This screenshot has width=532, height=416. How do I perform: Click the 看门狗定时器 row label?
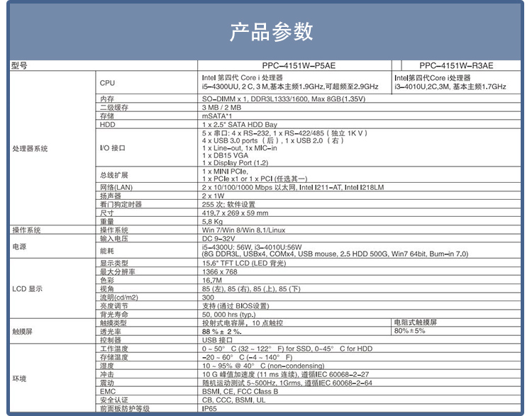(x=121, y=204)
